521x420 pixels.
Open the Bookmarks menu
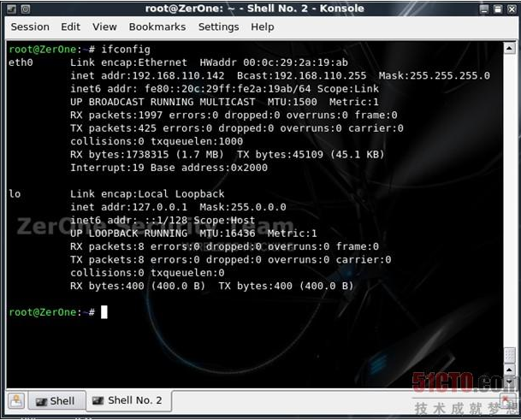pos(157,27)
